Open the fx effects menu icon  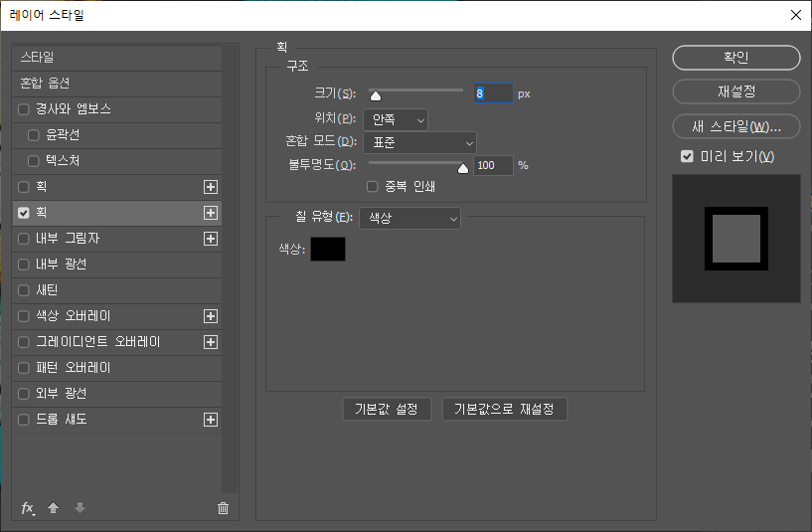[28, 508]
